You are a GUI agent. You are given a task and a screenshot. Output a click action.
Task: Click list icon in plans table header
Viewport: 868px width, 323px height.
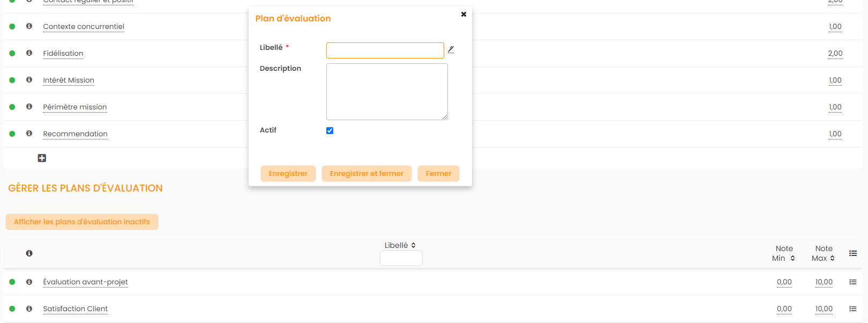[x=853, y=253]
